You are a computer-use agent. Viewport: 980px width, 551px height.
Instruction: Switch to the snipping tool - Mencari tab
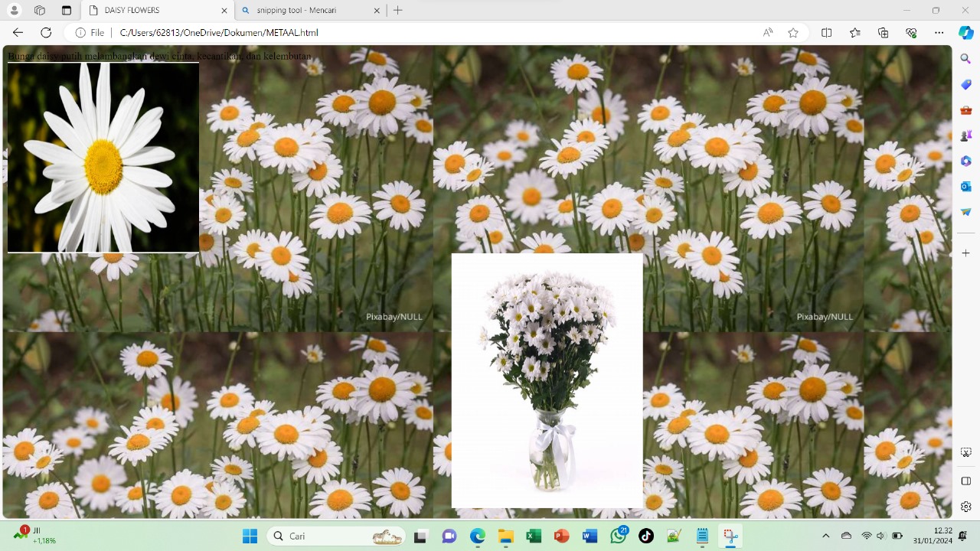[x=310, y=11]
